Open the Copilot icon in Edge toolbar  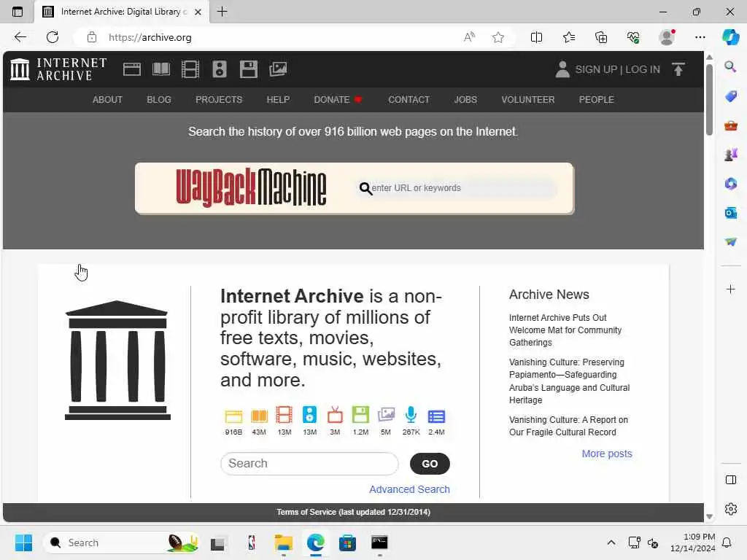[x=730, y=37]
